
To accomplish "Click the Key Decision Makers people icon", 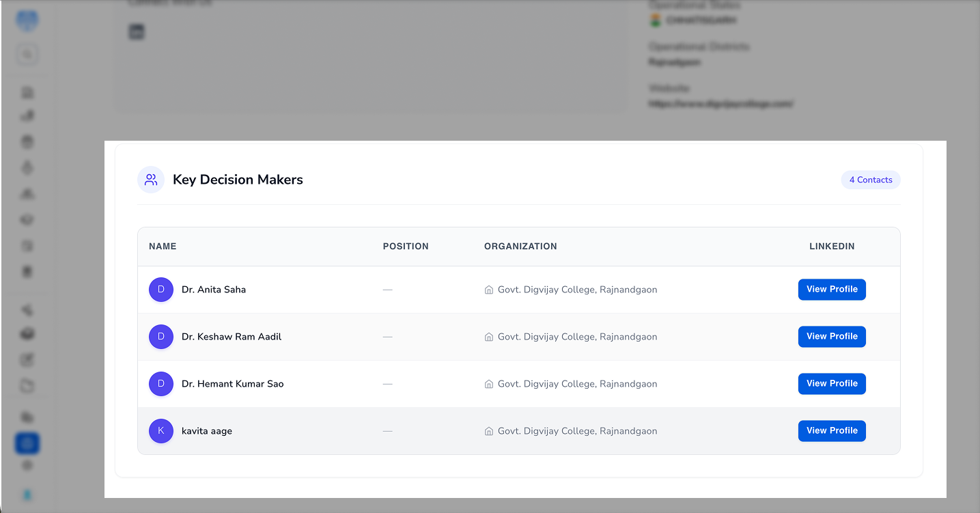I will pos(150,180).
